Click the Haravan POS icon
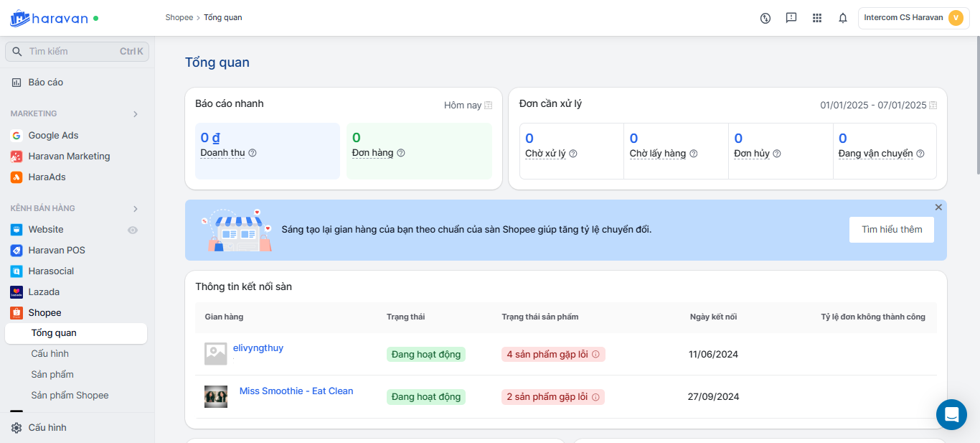The height and width of the screenshot is (443, 980). (x=17, y=251)
